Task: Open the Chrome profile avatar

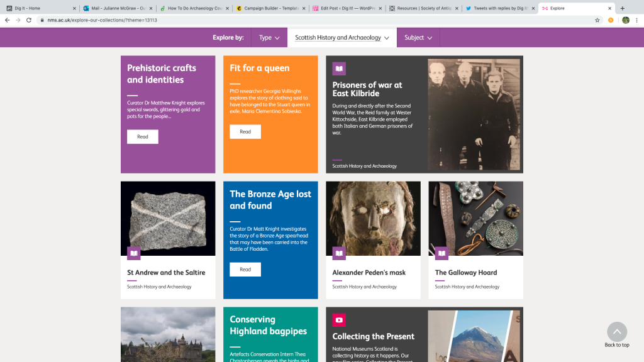Action: pyautogui.click(x=626, y=20)
